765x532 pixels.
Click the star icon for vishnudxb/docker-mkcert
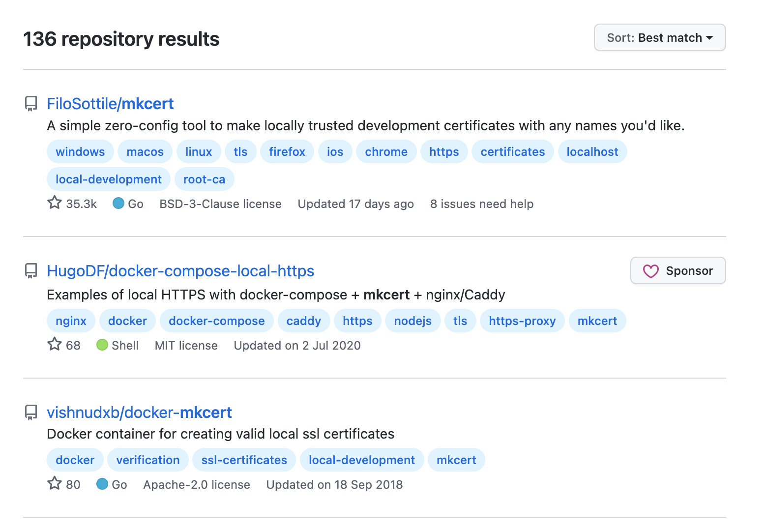click(55, 483)
